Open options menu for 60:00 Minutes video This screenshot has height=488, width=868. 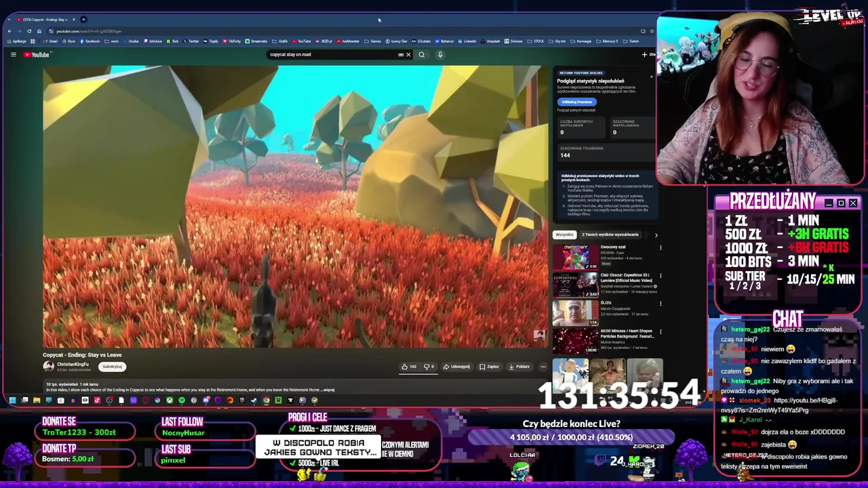pyautogui.click(x=660, y=331)
